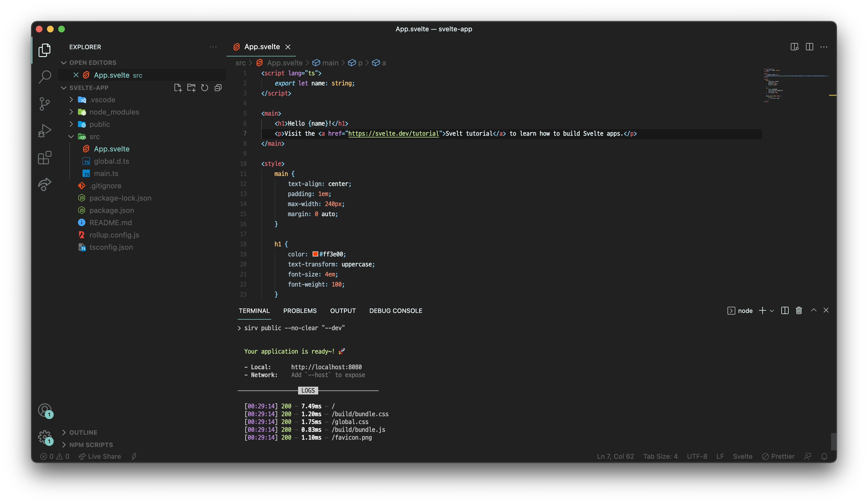Click the notifications bell in status bar
The width and height of the screenshot is (868, 504).
click(x=824, y=457)
